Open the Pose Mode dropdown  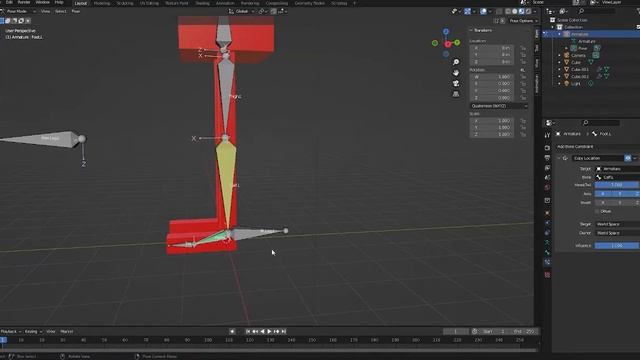(x=18, y=11)
